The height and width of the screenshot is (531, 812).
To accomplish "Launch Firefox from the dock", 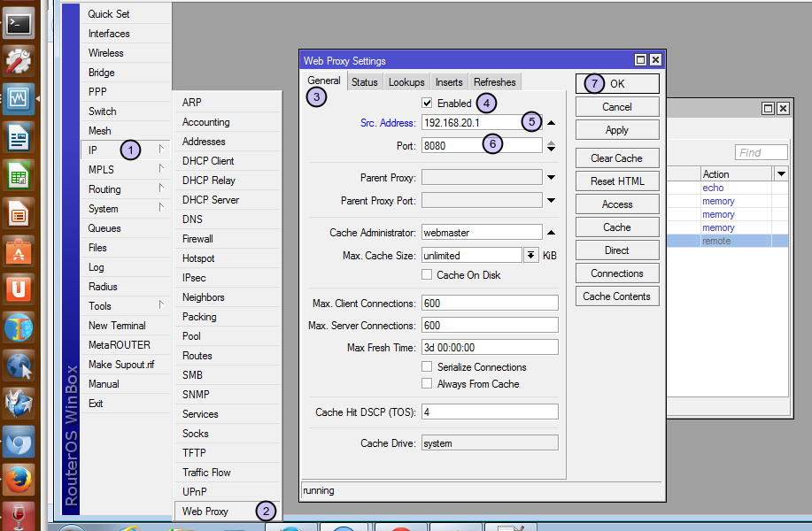I will pyautogui.click(x=19, y=481).
